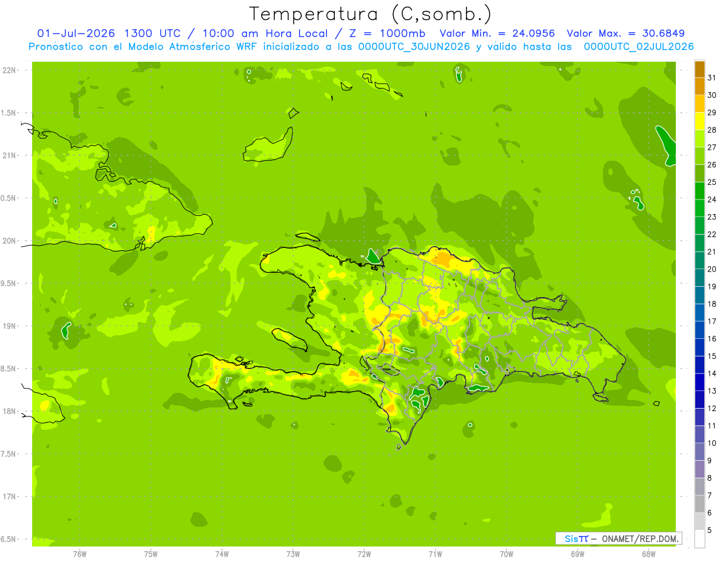Select "Valor Min. = 24.0956" text
This screenshot has width=728, height=562.
(497, 33)
